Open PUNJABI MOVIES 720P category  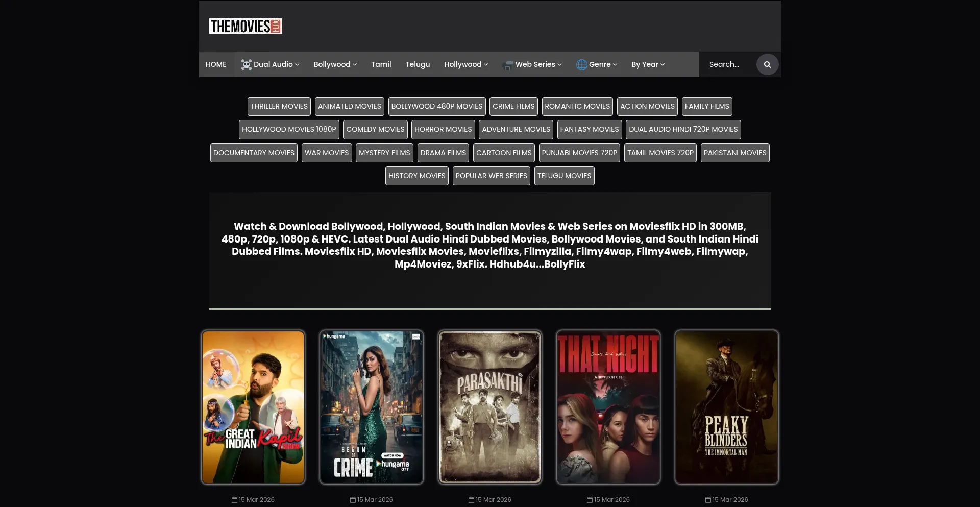pos(579,153)
